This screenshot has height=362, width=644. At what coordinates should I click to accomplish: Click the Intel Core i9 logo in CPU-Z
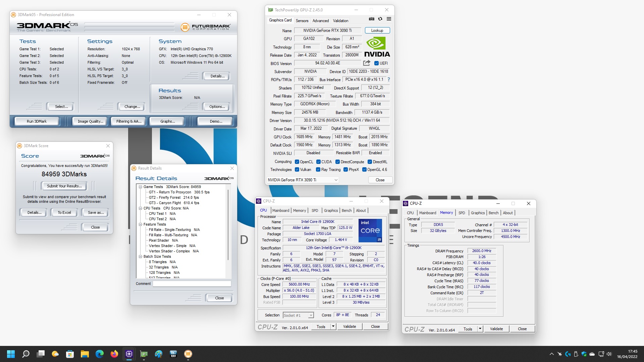point(370,231)
